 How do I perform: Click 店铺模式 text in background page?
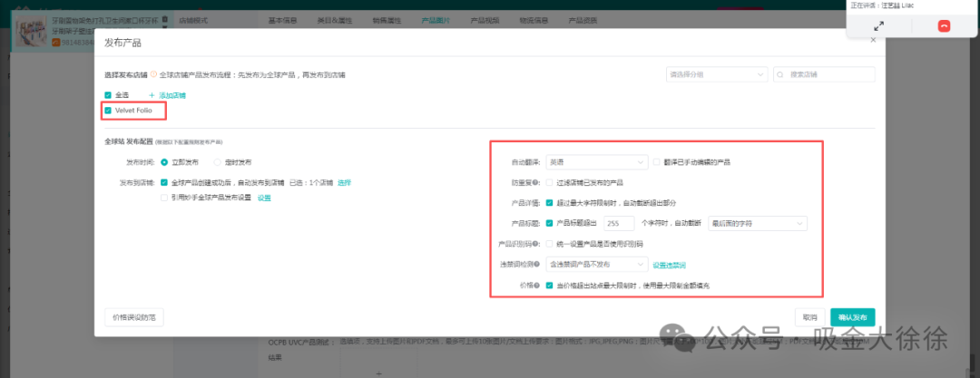click(x=193, y=20)
